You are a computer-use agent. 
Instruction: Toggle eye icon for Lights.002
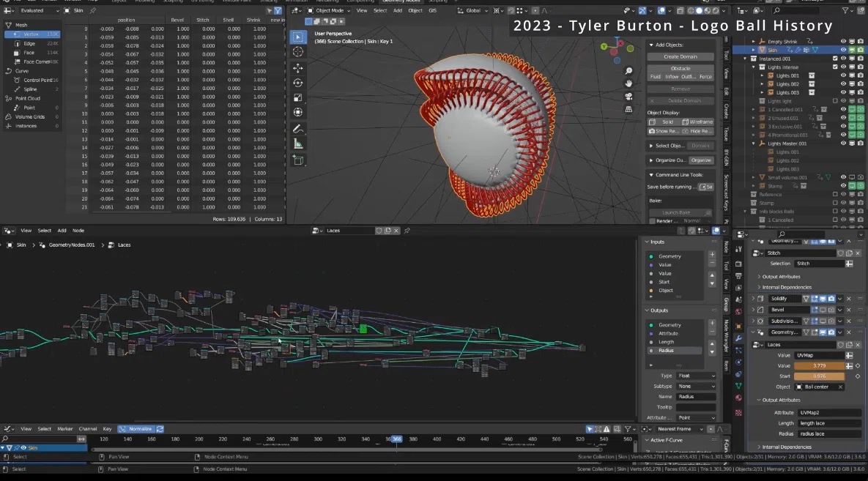pyautogui.click(x=843, y=84)
